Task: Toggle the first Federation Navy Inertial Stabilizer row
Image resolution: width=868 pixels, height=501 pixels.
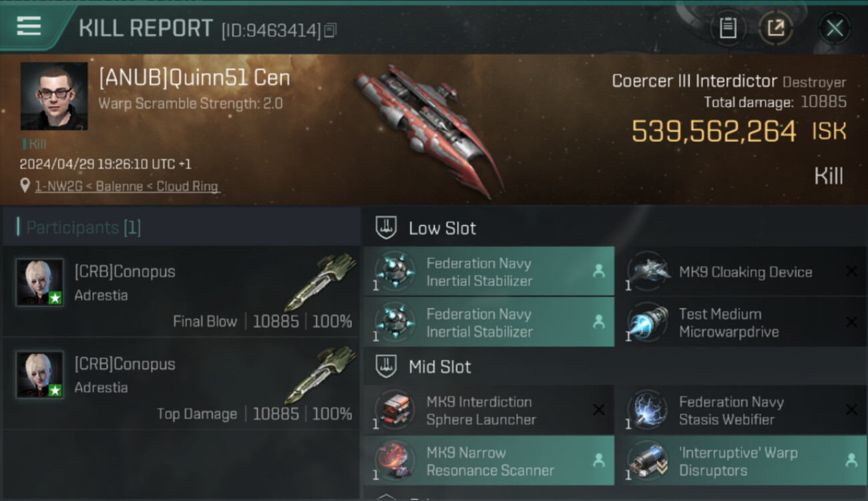Action: (489, 271)
